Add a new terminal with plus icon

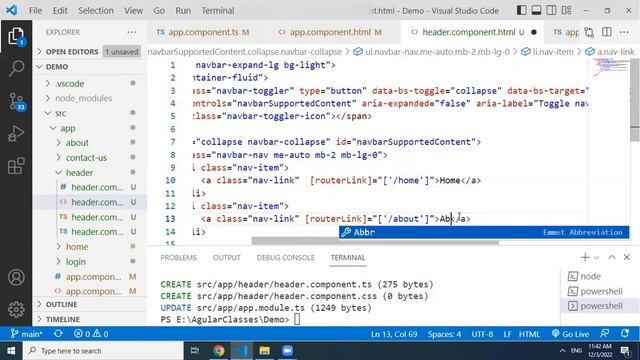coord(585,257)
